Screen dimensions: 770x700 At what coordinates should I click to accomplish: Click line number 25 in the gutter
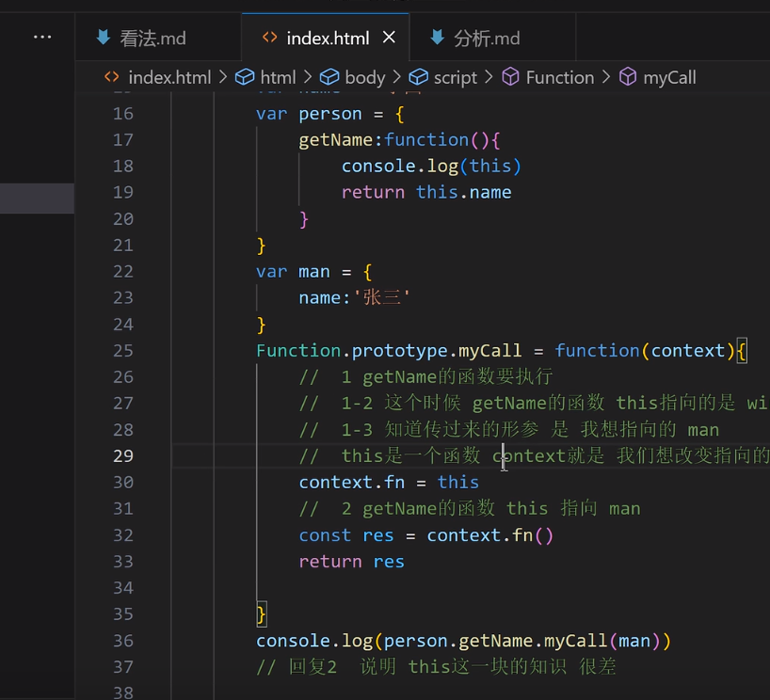(x=122, y=351)
